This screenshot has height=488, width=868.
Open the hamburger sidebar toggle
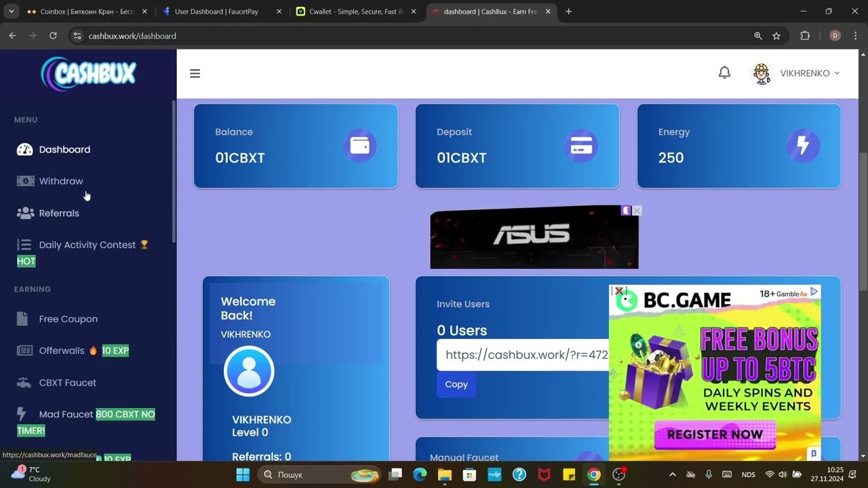pos(195,73)
